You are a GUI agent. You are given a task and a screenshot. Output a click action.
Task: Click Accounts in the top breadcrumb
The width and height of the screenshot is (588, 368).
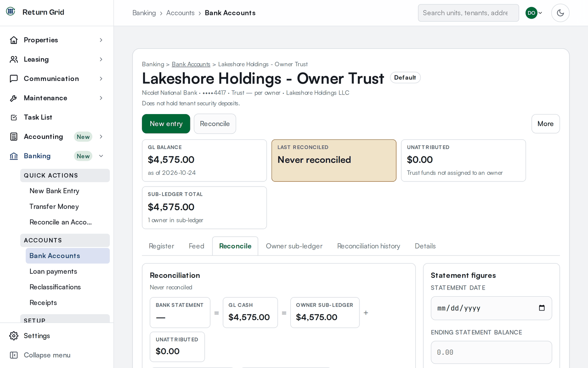click(180, 13)
